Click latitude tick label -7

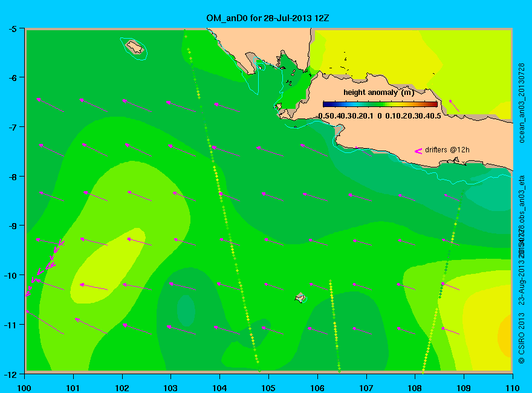coord(12,127)
